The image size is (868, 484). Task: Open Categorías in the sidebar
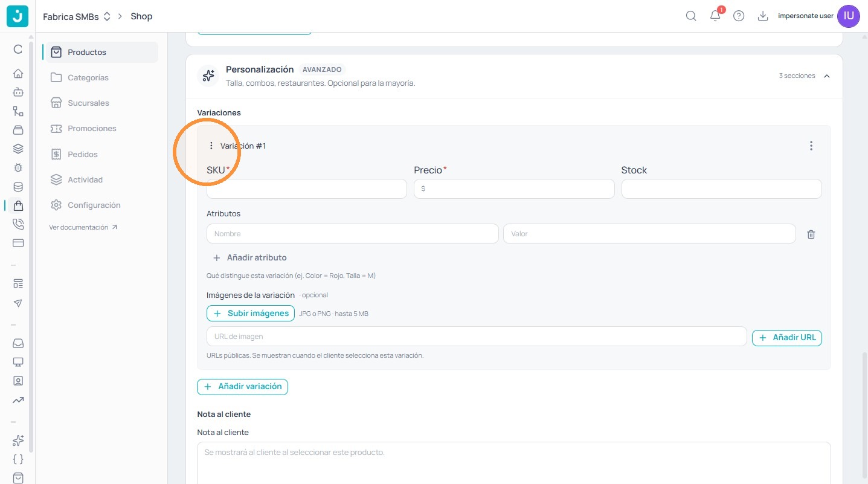point(100,77)
